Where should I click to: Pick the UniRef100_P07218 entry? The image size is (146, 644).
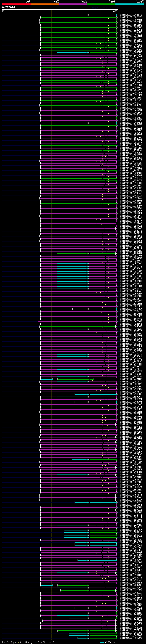coord(131,45)
